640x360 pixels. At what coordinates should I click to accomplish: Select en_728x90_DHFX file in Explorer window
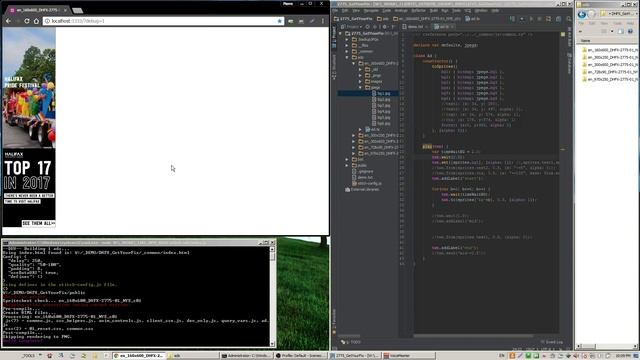[610, 72]
